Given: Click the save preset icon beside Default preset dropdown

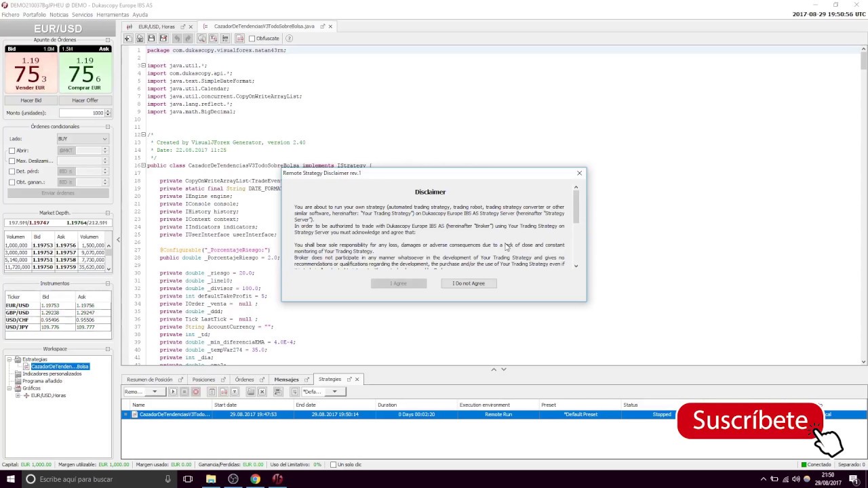Looking at the screenshot, I should click(x=294, y=392).
